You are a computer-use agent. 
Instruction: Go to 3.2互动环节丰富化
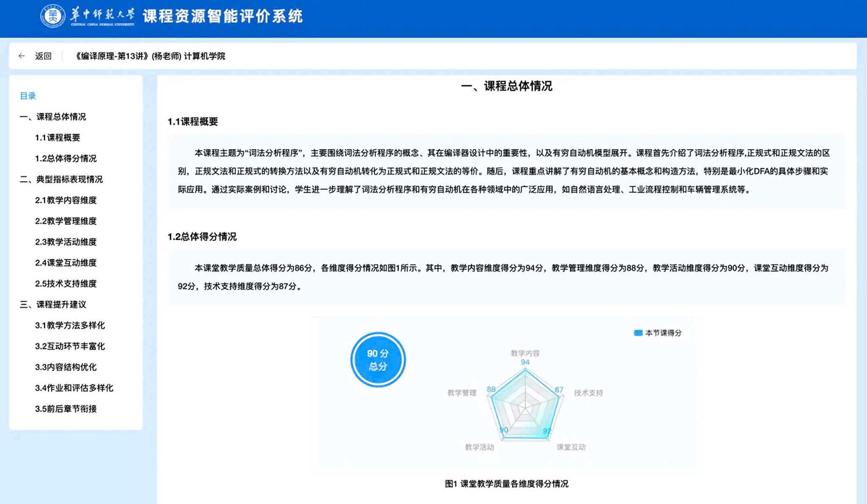pyautogui.click(x=70, y=346)
